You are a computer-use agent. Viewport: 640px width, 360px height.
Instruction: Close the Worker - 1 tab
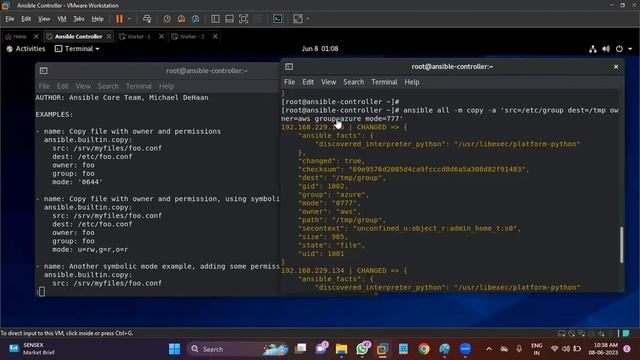[x=161, y=36]
